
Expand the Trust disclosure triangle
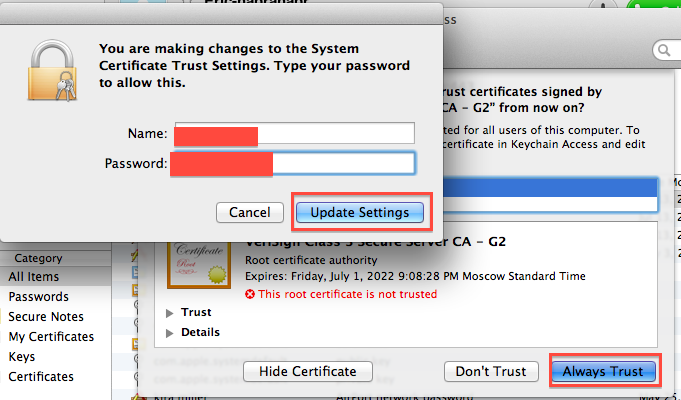click(x=170, y=313)
